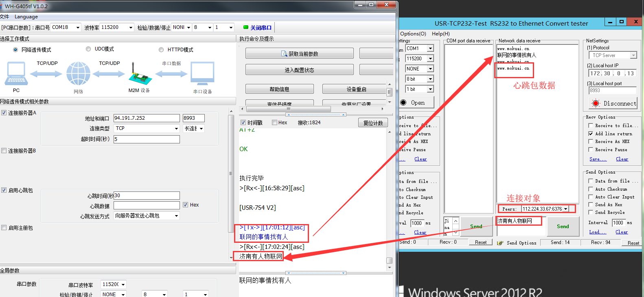
Task: Click the serial device monitor icon
Action: coord(202,74)
